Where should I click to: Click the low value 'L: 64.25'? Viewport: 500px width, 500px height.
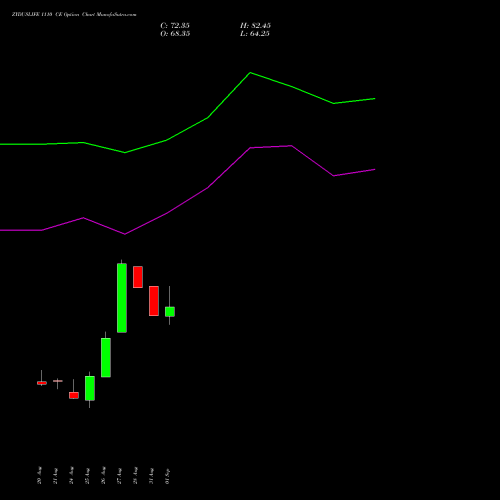click(x=255, y=33)
